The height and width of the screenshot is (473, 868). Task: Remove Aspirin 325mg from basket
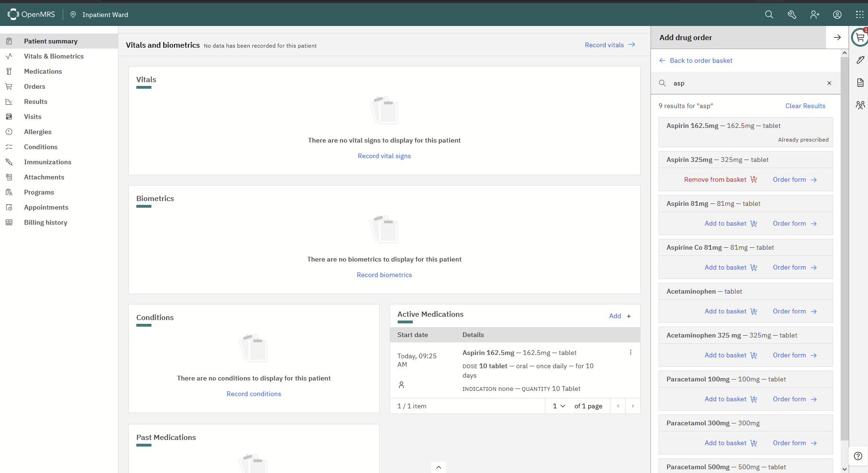[720, 179]
